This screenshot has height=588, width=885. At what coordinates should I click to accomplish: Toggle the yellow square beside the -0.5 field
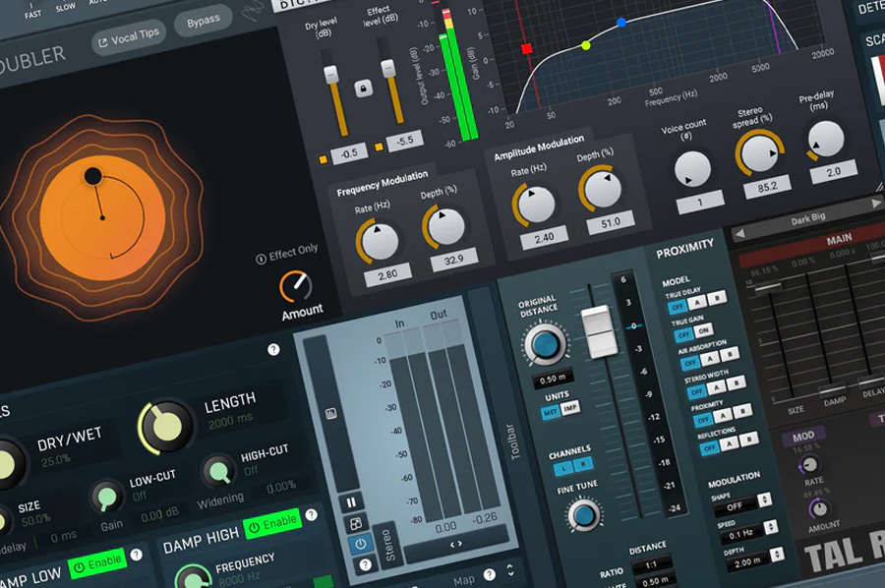[x=323, y=159]
